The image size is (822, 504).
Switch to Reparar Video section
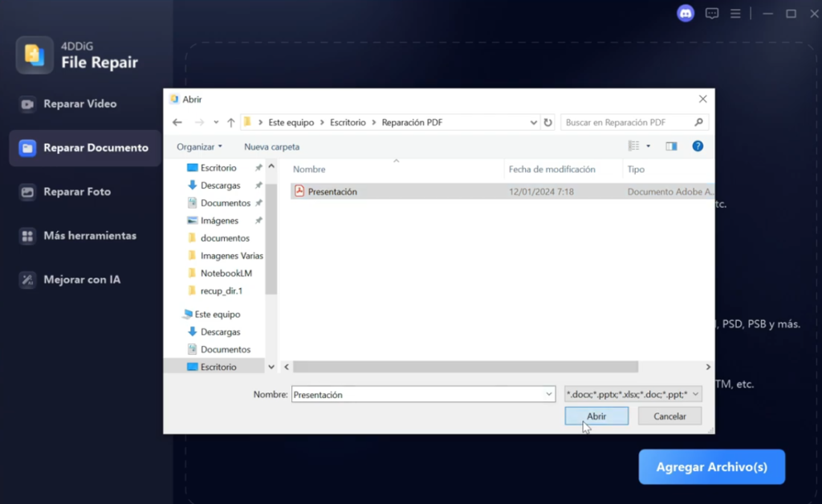tap(79, 104)
